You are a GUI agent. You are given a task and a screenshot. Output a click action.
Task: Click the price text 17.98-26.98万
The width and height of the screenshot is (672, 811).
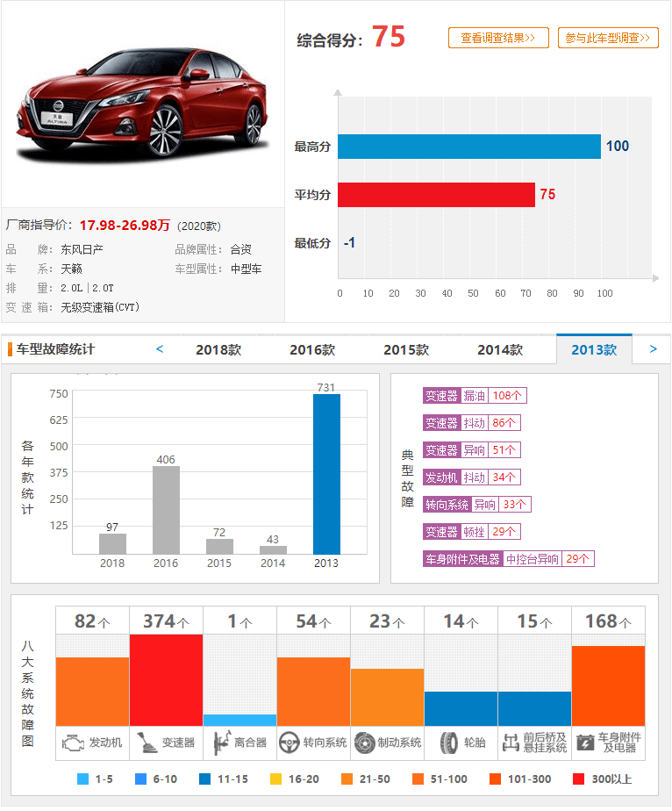(125, 225)
